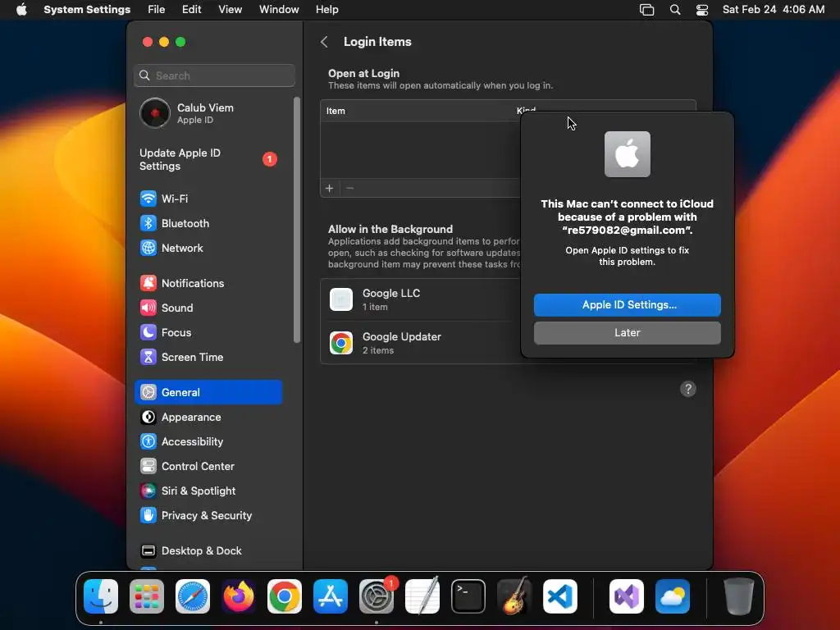Viewport: 840px width, 630px height.
Task: Open Finder from the Dock
Action: (101, 596)
